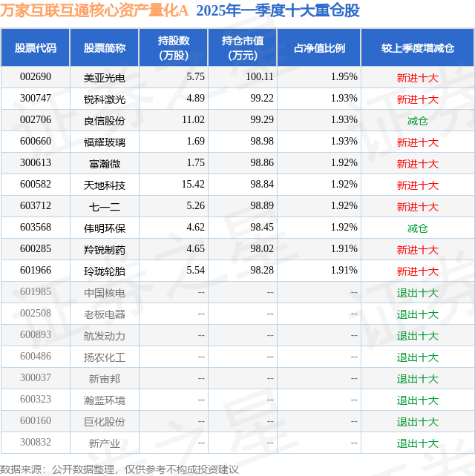
Task: Click the 新产业 stock name
Action: click(x=105, y=443)
